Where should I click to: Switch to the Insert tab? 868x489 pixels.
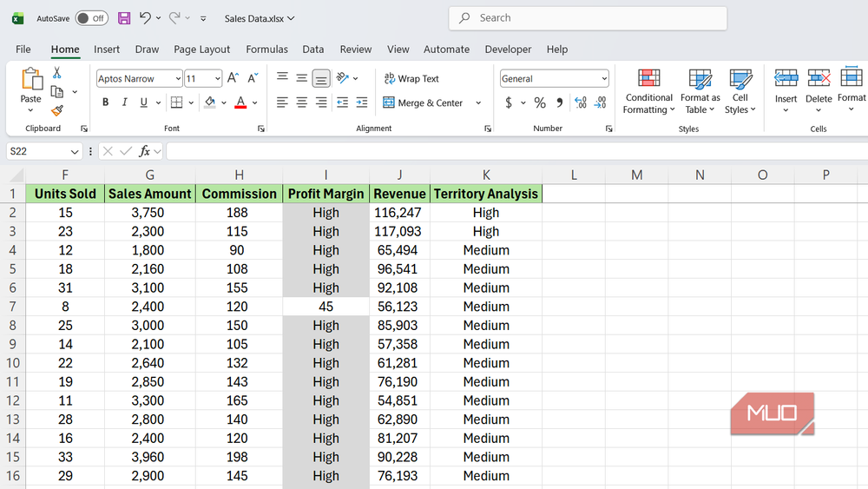[107, 50]
